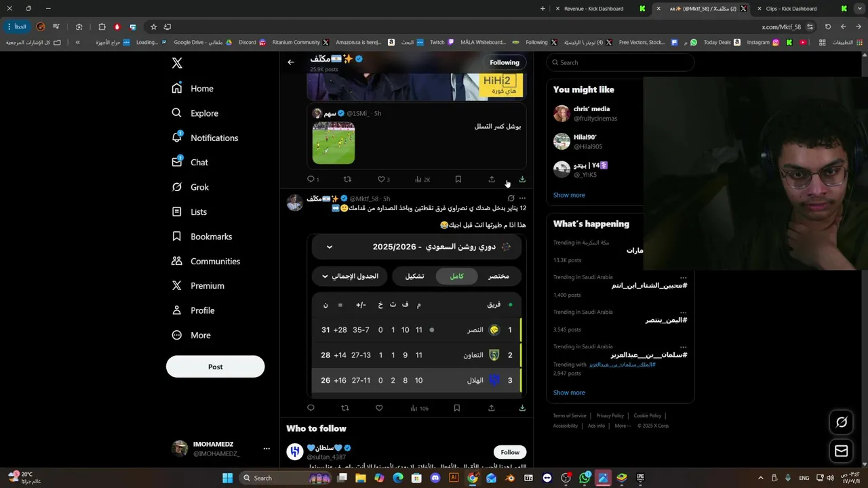Open Lists page
Viewport: 868px width, 488px height.
[x=189, y=211]
